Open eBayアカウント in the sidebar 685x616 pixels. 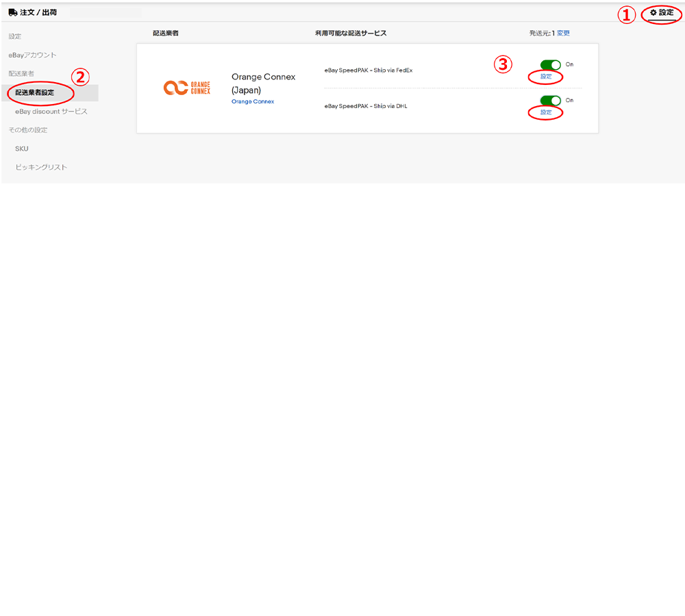(x=32, y=55)
